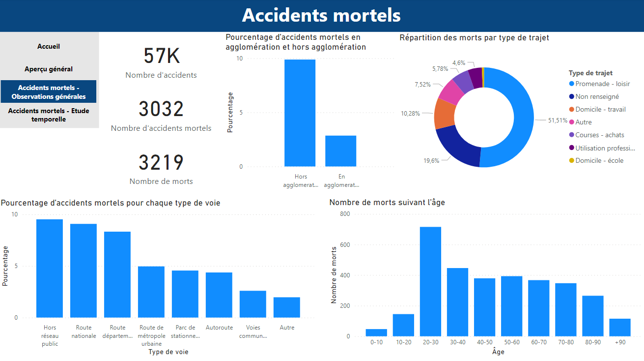The width and height of the screenshot is (644, 361).
Task: Open Accidents mortels - Etude temporelle
Action: (49, 115)
